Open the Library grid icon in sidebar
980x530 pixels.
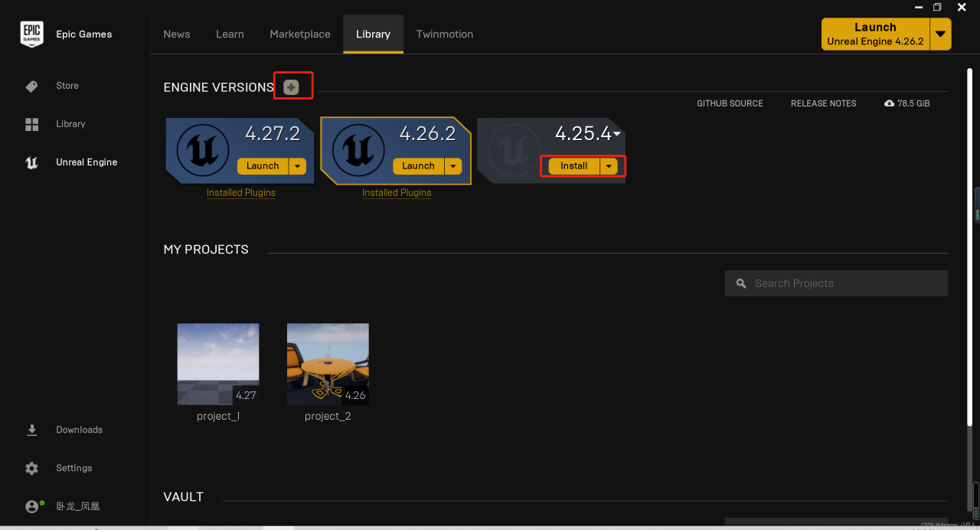click(x=31, y=124)
